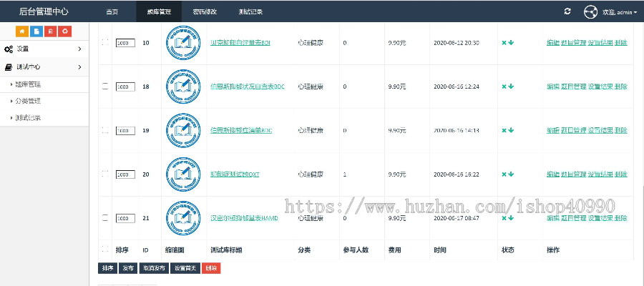Expand the 设置 sidebar menu
644x286 pixels.
click(44, 49)
